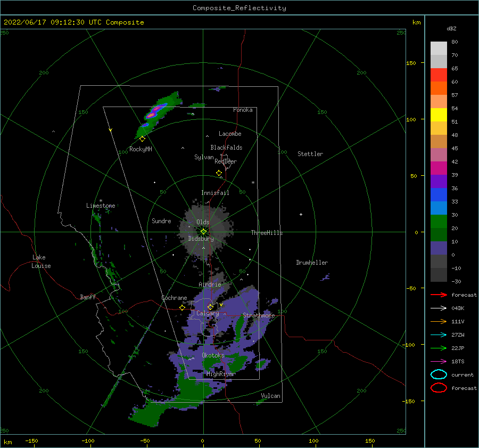Click the current legend label

(x=462, y=375)
